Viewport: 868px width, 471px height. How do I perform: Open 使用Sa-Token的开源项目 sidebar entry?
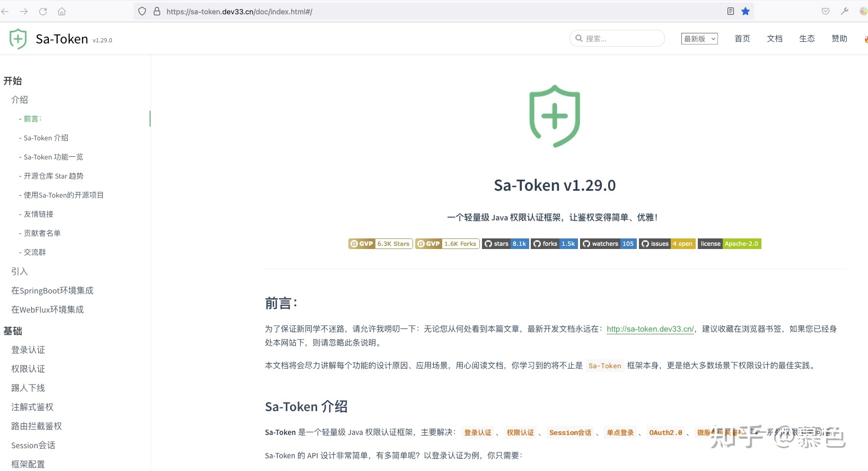[x=64, y=195]
